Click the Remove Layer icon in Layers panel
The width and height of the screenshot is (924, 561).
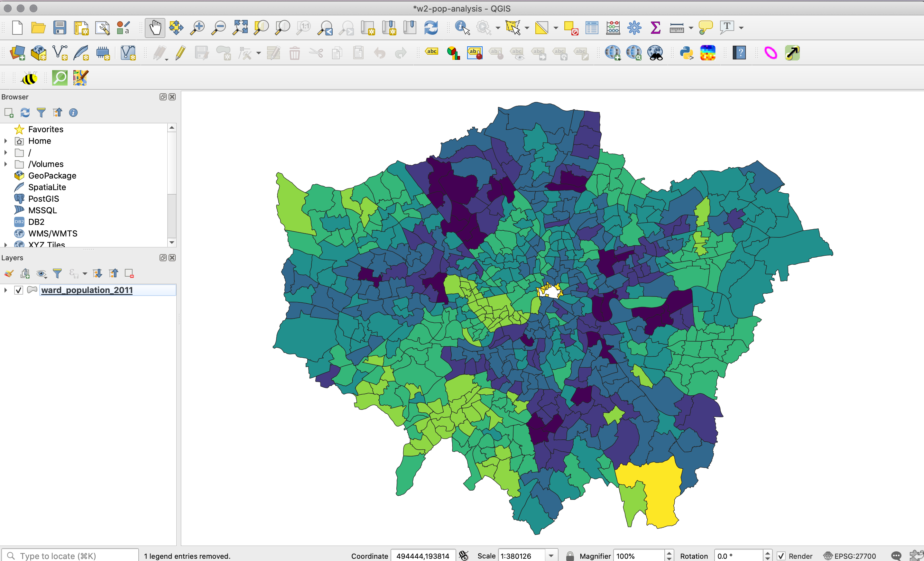[129, 273]
